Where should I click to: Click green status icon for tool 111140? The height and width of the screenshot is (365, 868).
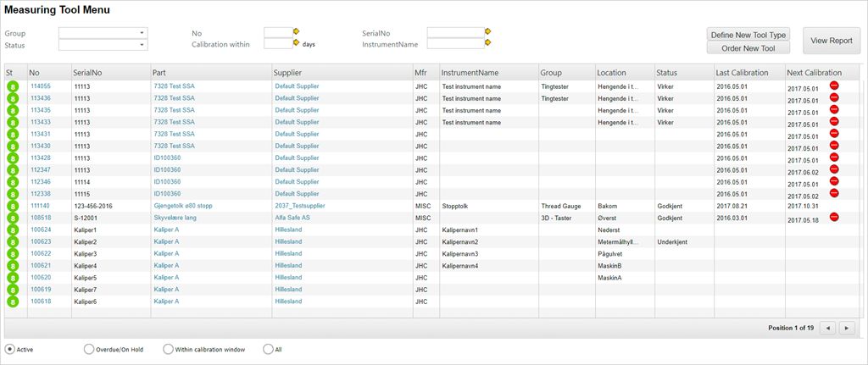click(x=14, y=206)
